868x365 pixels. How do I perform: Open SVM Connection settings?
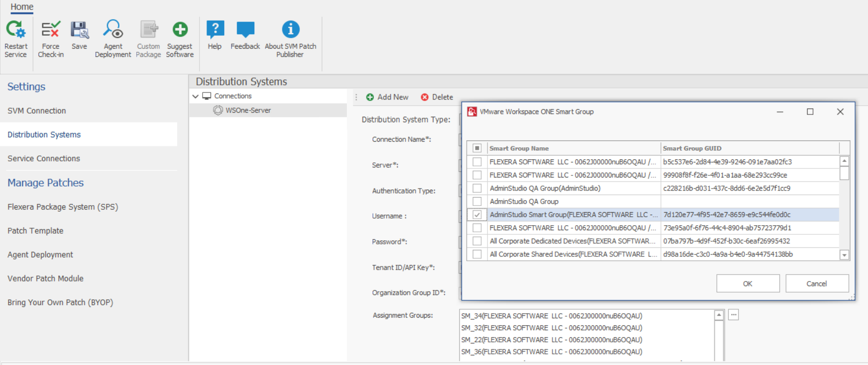[x=37, y=111]
